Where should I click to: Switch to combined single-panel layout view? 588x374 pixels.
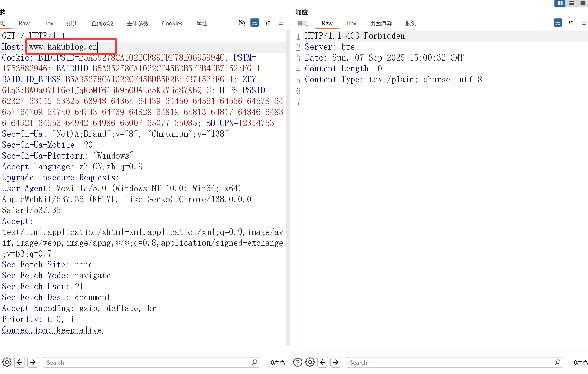coord(583,3)
